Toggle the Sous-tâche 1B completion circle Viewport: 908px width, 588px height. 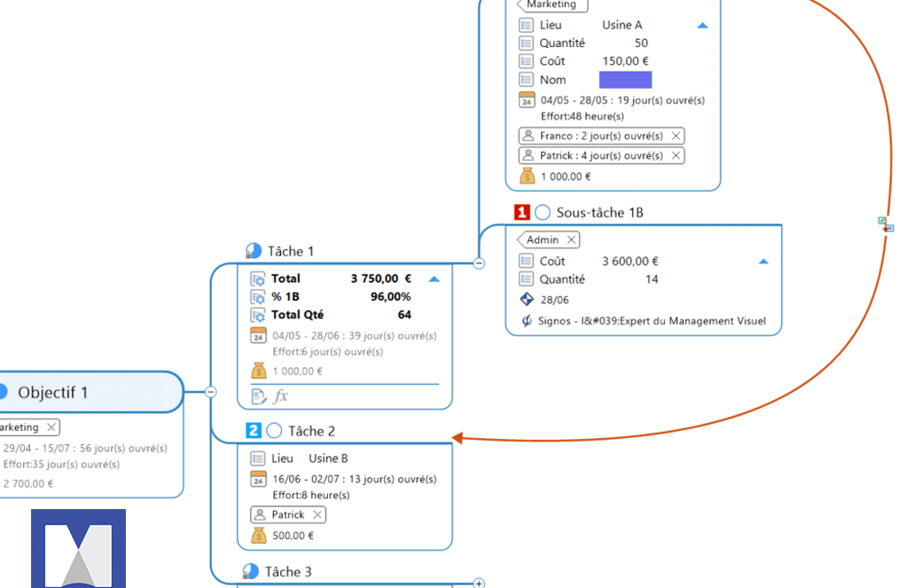[543, 213]
